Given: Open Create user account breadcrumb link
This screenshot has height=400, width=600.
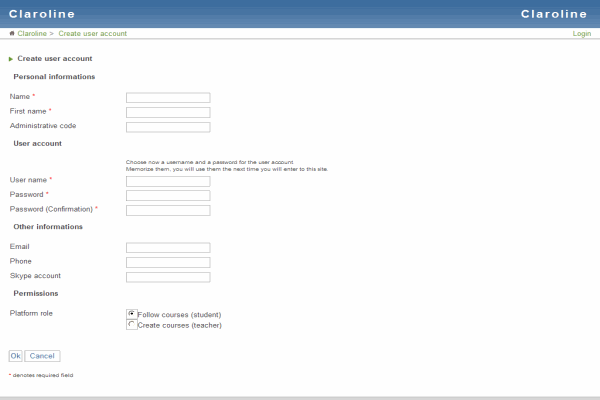Looking at the screenshot, I should point(93,34).
